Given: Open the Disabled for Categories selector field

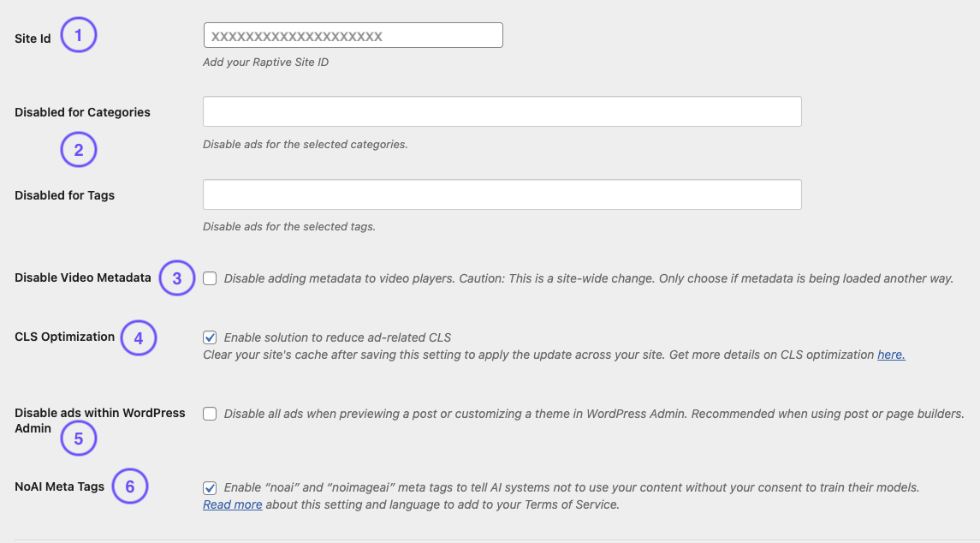Looking at the screenshot, I should (502, 111).
